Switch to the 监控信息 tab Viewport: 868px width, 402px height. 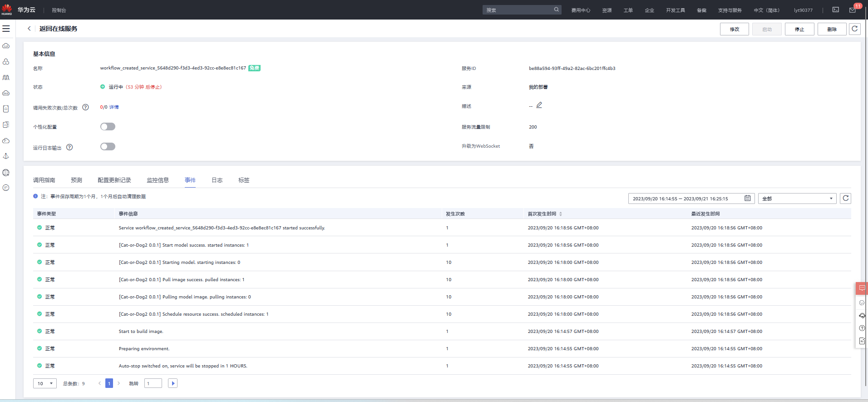[x=158, y=180]
